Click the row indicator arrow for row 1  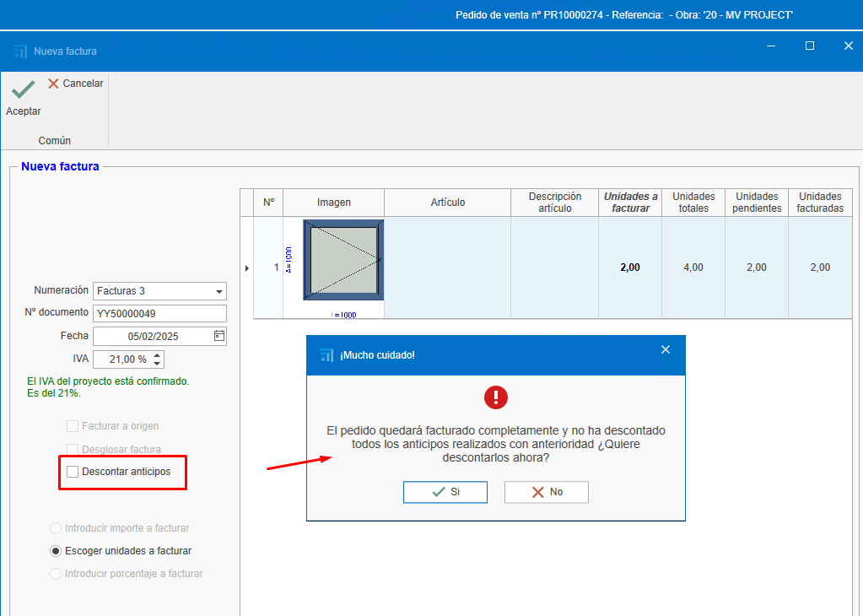pyautogui.click(x=247, y=268)
